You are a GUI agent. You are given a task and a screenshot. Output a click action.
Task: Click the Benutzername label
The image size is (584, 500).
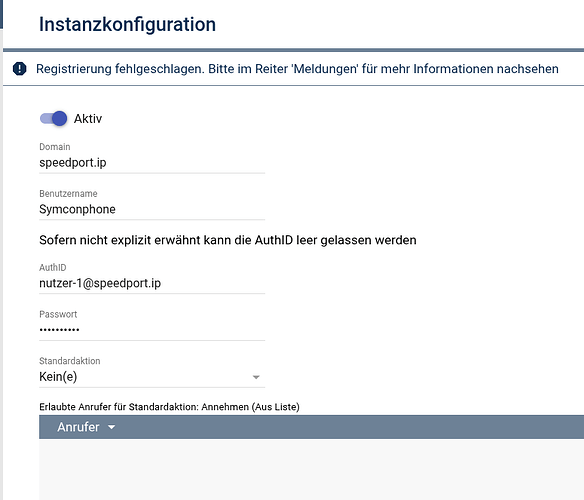(68, 194)
